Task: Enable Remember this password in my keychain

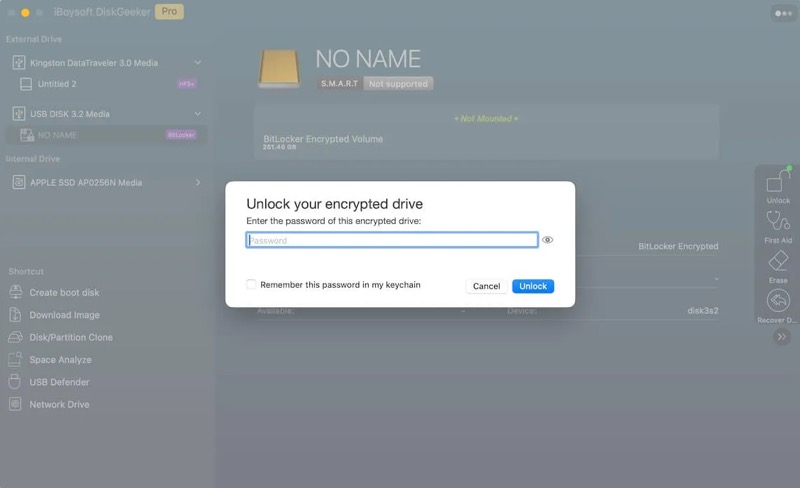Action: pyautogui.click(x=251, y=284)
